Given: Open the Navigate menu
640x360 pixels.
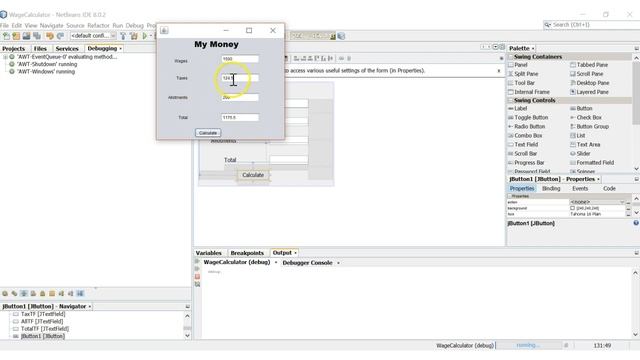Looking at the screenshot, I should 51,25.
